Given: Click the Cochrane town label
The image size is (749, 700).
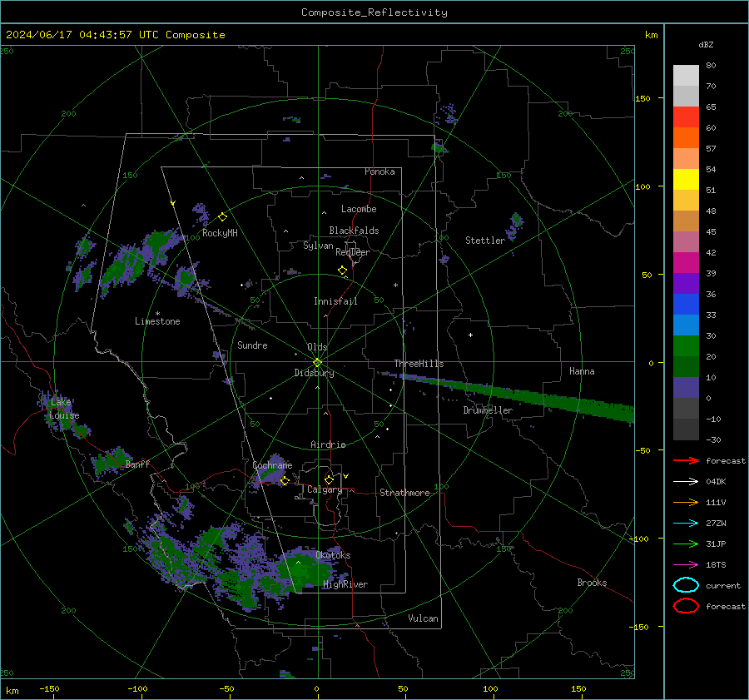Looking at the screenshot, I should [272, 465].
